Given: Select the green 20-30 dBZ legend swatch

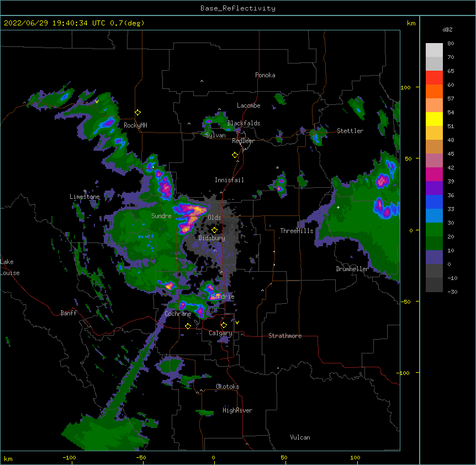Looking at the screenshot, I should (434, 230).
